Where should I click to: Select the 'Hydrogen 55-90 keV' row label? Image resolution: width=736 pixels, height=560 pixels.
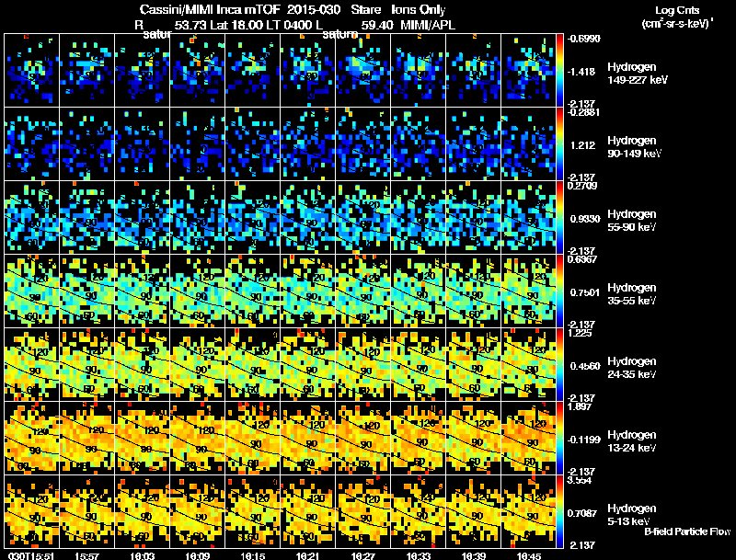[632, 221]
